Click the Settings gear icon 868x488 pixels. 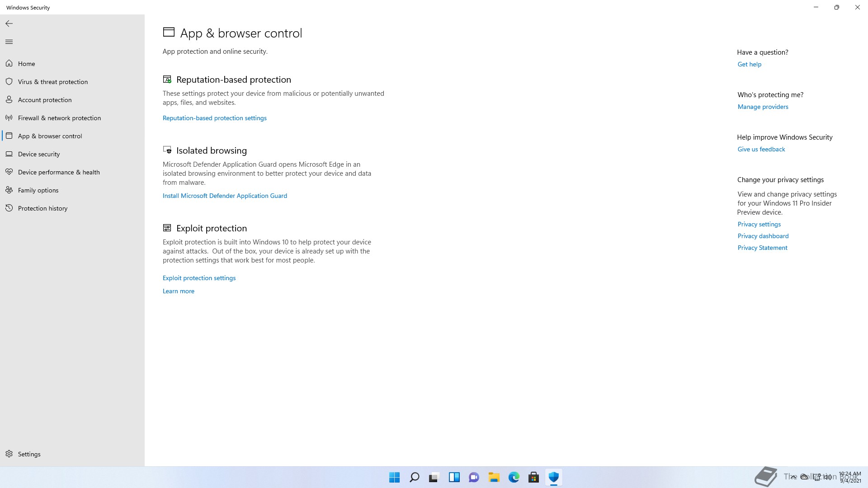pyautogui.click(x=9, y=454)
